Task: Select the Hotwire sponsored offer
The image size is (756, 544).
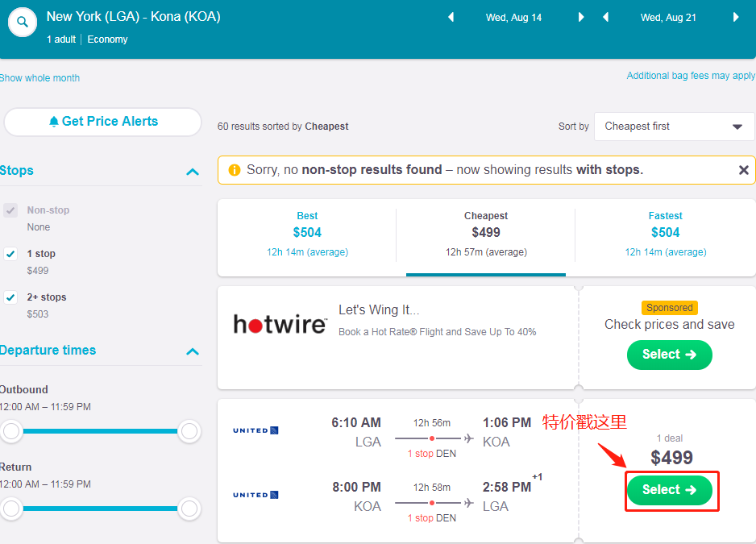Action: pyautogui.click(x=669, y=355)
